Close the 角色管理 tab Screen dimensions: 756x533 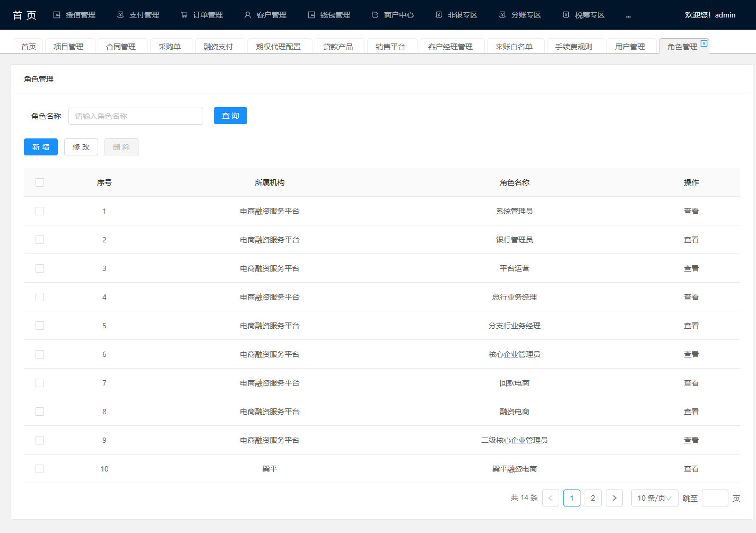tap(704, 43)
